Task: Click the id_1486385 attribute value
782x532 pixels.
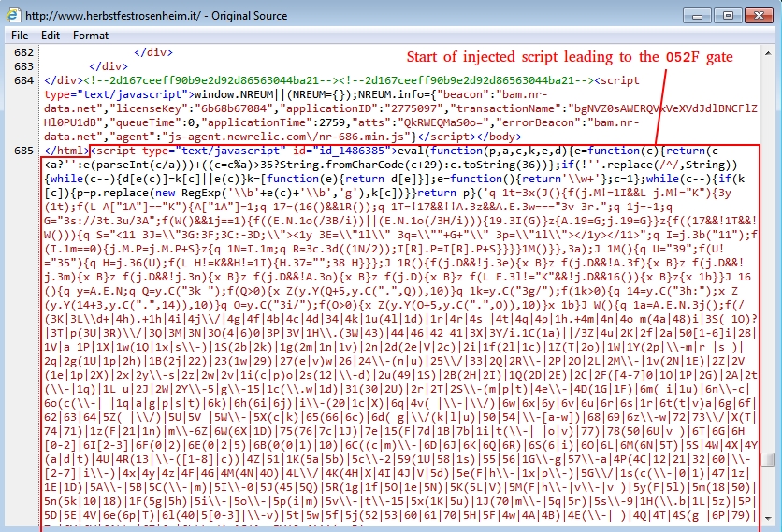Action: [348, 151]
